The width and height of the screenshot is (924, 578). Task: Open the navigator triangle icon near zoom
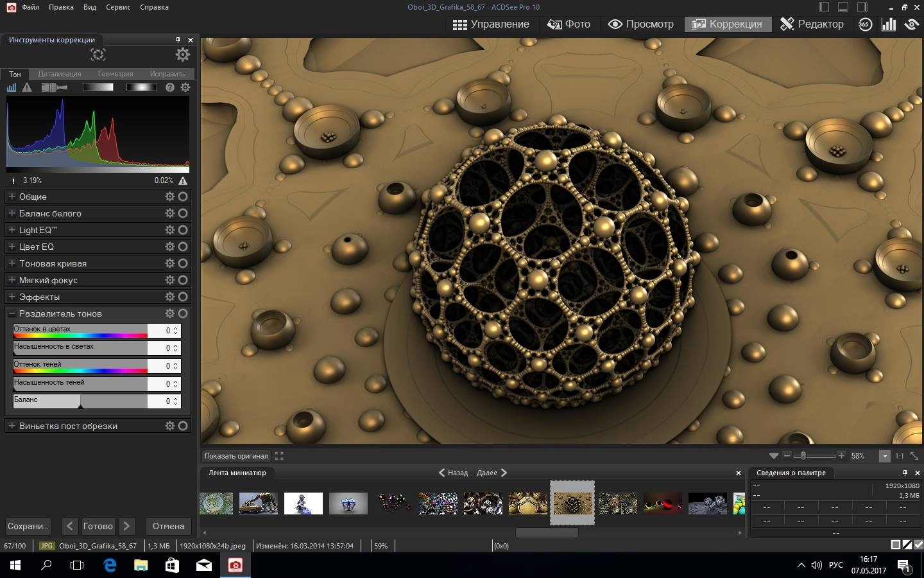(x=773, y=456)
